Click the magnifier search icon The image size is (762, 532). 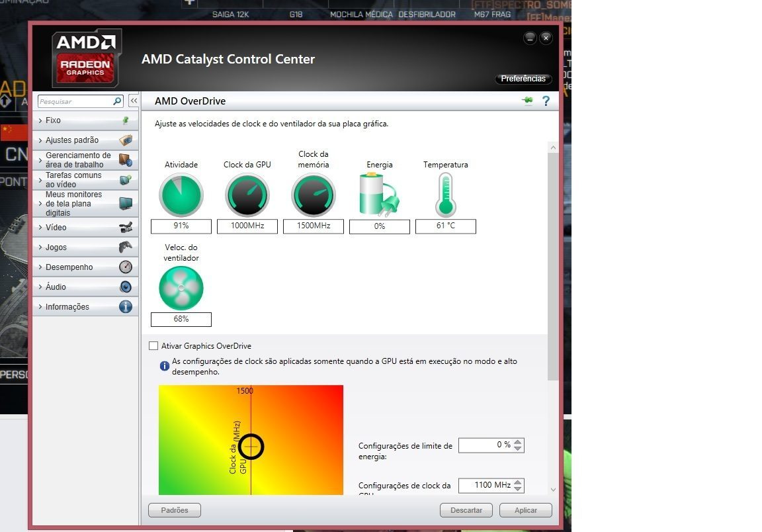[117, 101]
